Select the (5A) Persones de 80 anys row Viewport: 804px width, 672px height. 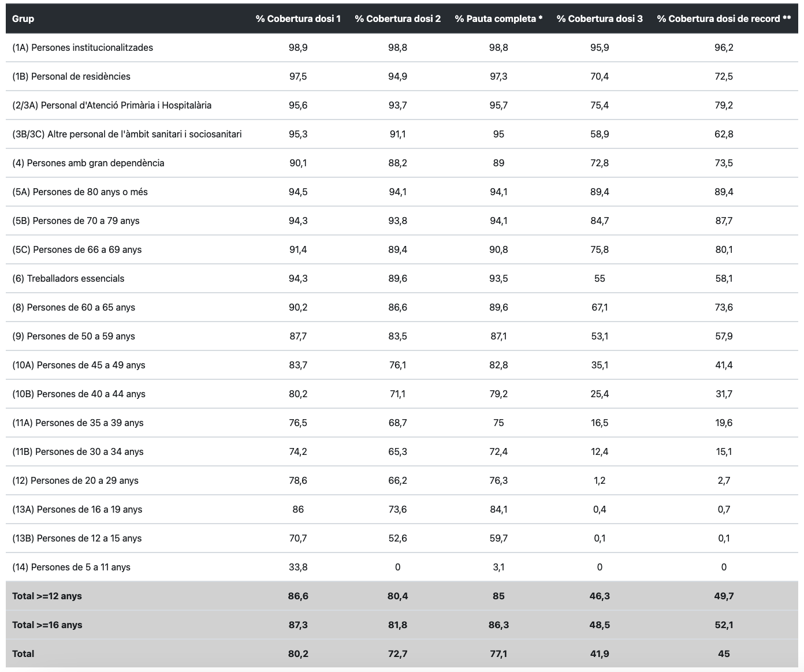pyautogui.click(x=80, y=192)
